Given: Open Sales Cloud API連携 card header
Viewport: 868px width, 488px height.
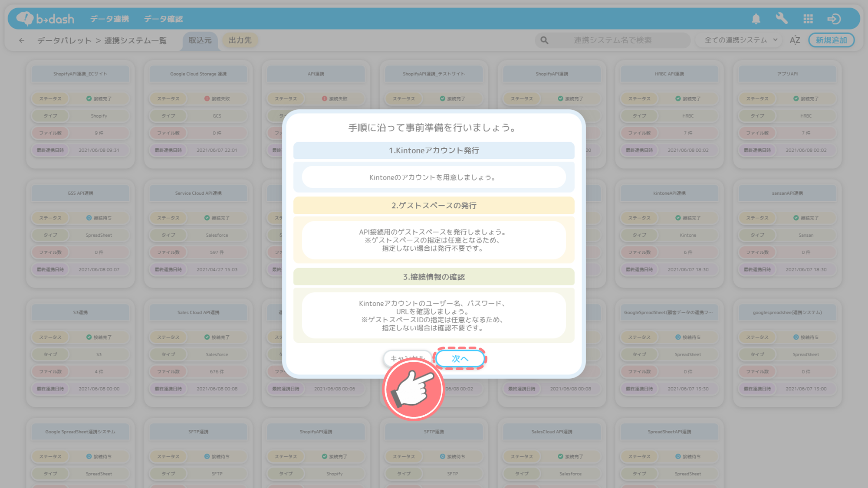Looking at the screenshot, I should point(198,312).
